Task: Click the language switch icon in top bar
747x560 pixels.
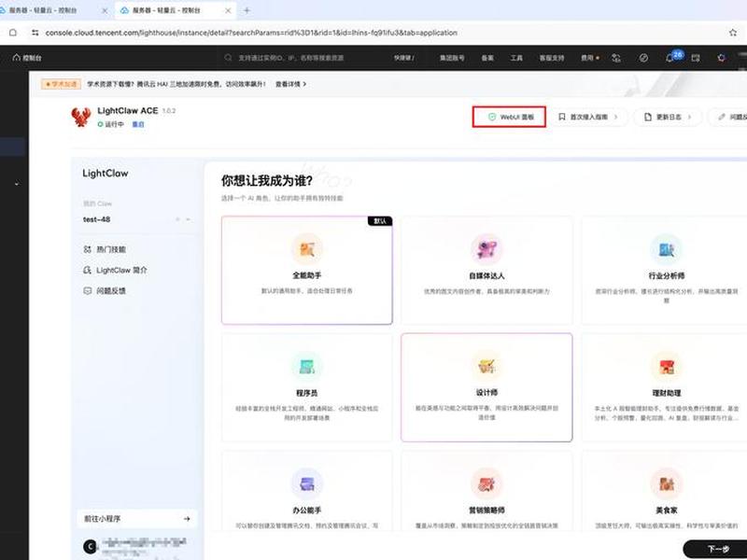Action: [616, 58]
